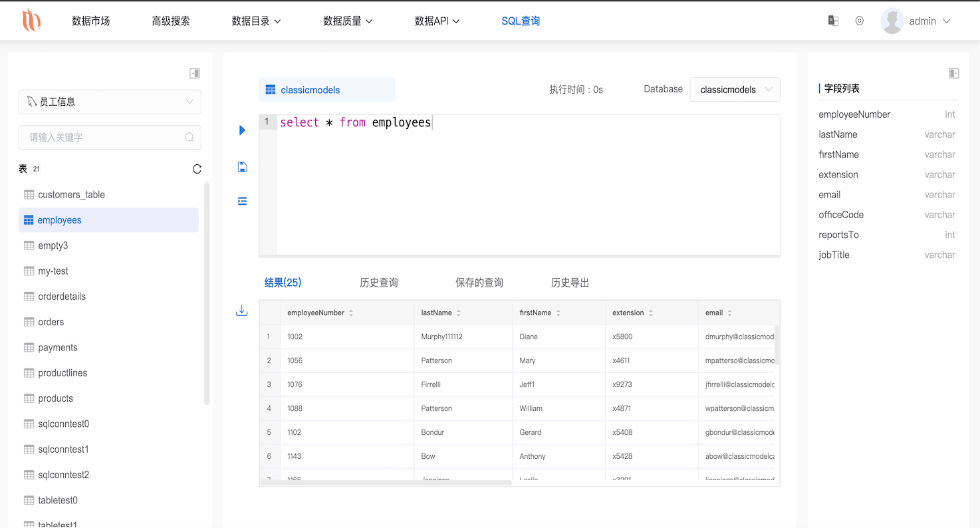Screen dimensions: 980x528
Task: Expand the 数据目录 menu
Action: 256,21
